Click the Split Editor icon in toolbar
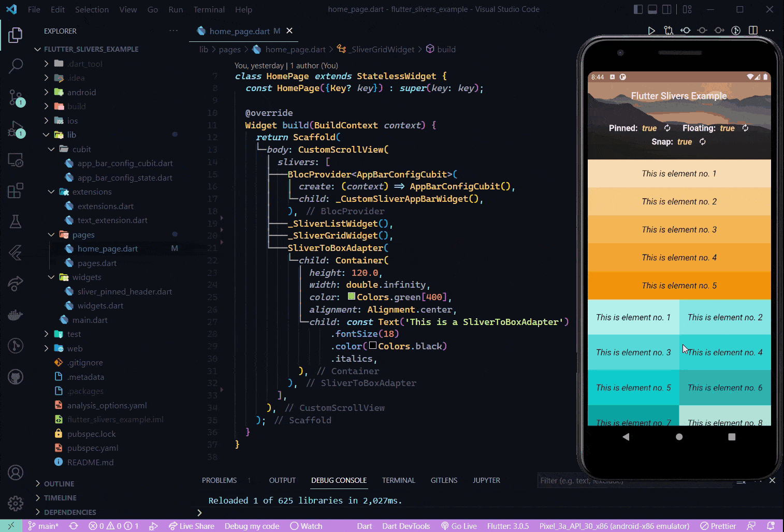This screenshot has width=784, height=532. [x=752, y=31]
